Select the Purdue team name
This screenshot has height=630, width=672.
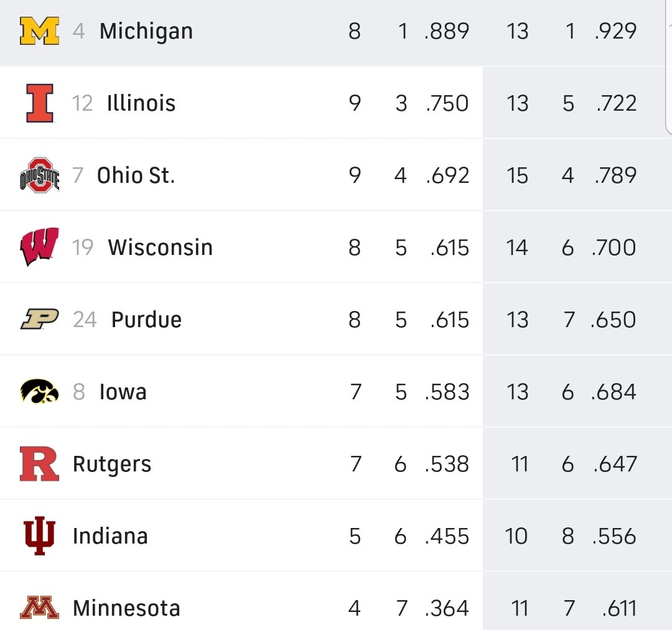click(x=147, y=320)
